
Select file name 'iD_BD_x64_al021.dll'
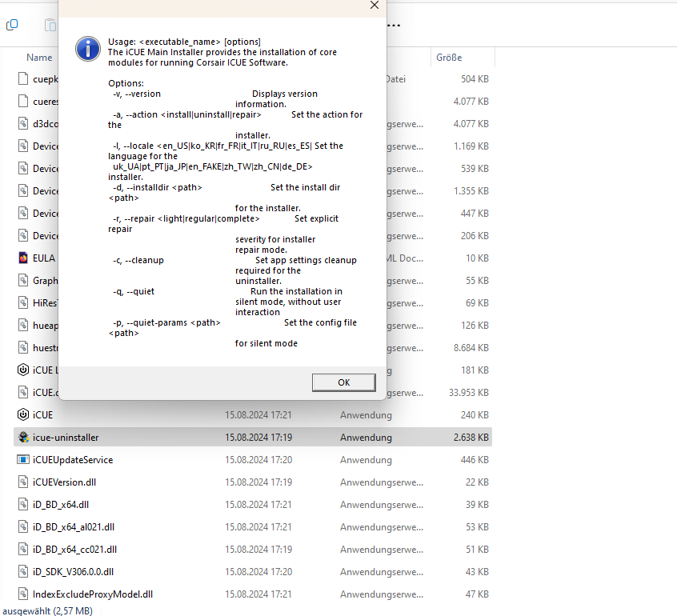[x=74, y=527]
